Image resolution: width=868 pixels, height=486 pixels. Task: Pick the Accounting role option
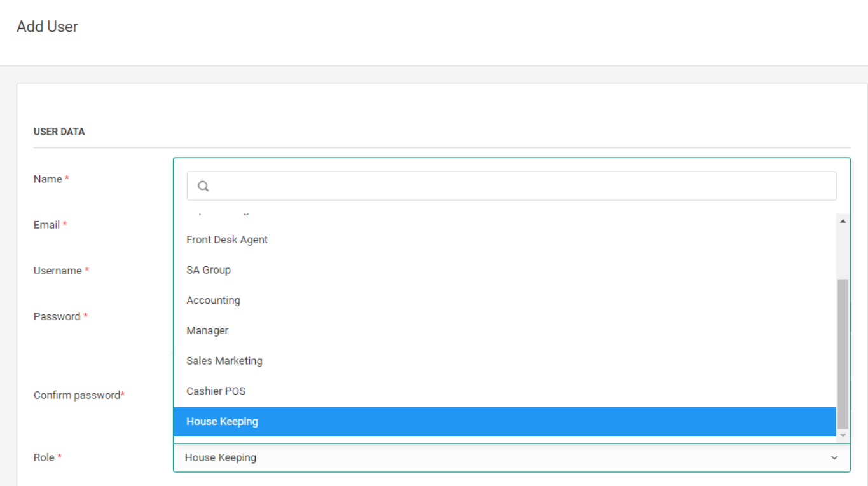(x=504, y=300)
